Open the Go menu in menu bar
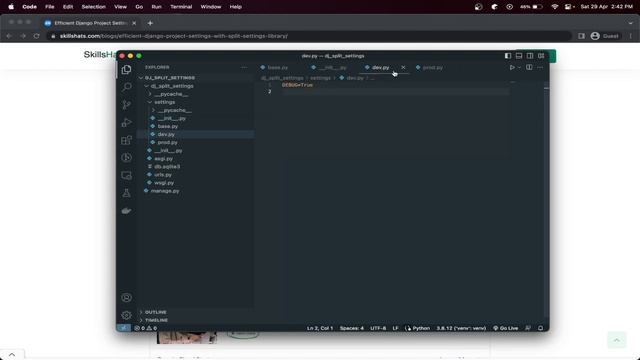640x360 pixels. pos(139,7)
